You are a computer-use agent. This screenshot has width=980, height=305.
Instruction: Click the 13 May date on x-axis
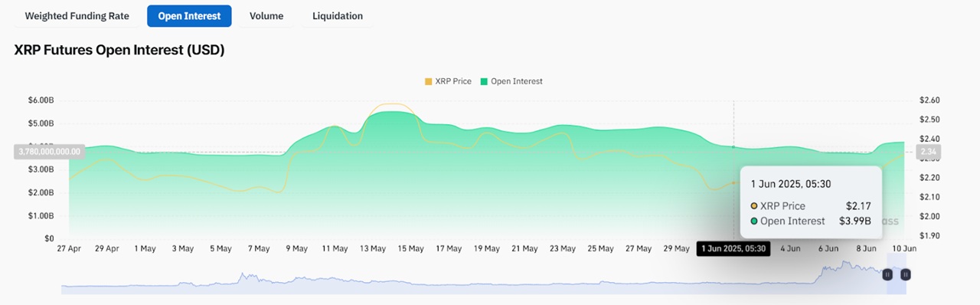pos(373,248)
